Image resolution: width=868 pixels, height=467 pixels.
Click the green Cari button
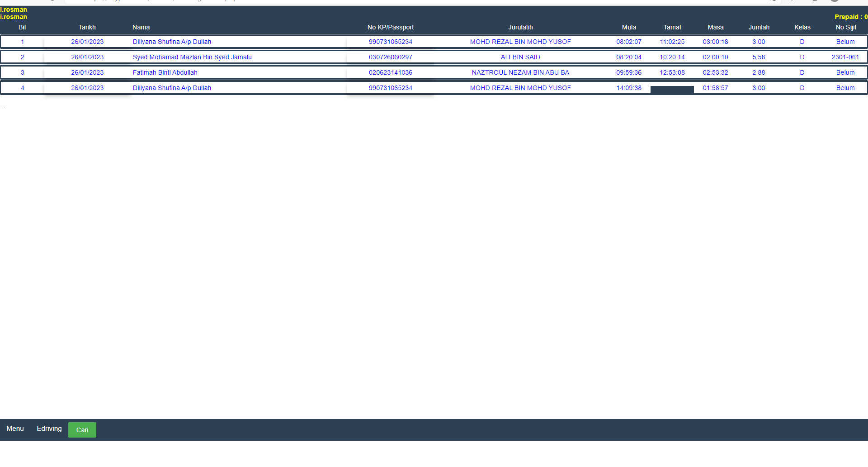(82, 430)
